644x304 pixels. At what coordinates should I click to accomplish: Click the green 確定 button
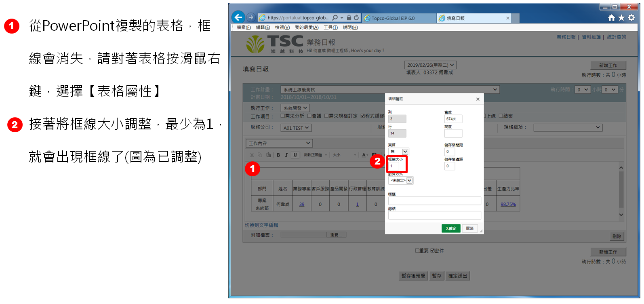point(451,228)
